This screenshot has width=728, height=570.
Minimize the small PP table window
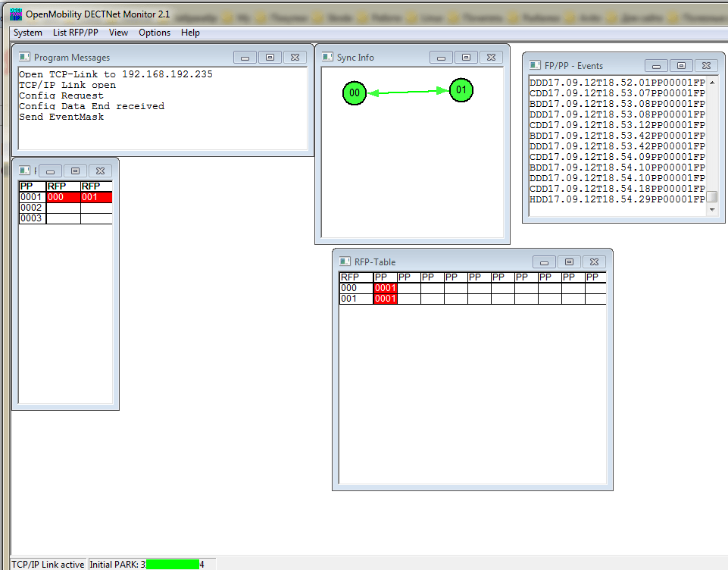(51, 171)
